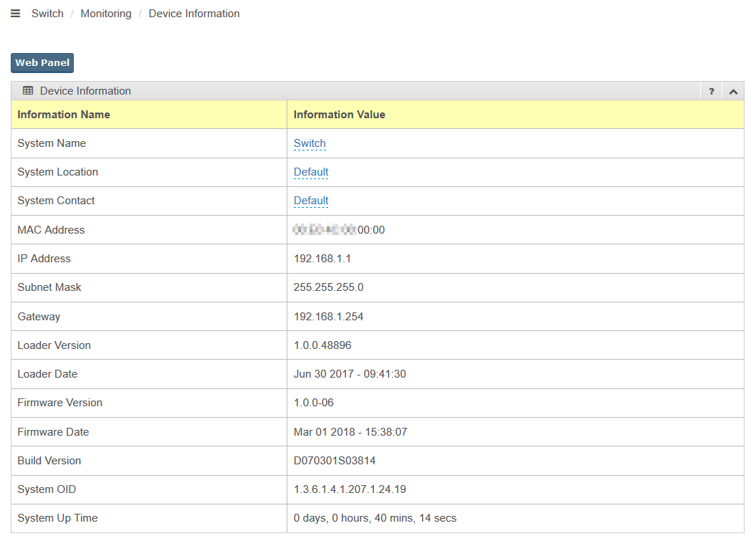Viewport: 756px width, 546px height.
Task: Open the hamburger navigation menu
Action: (15, 14)
